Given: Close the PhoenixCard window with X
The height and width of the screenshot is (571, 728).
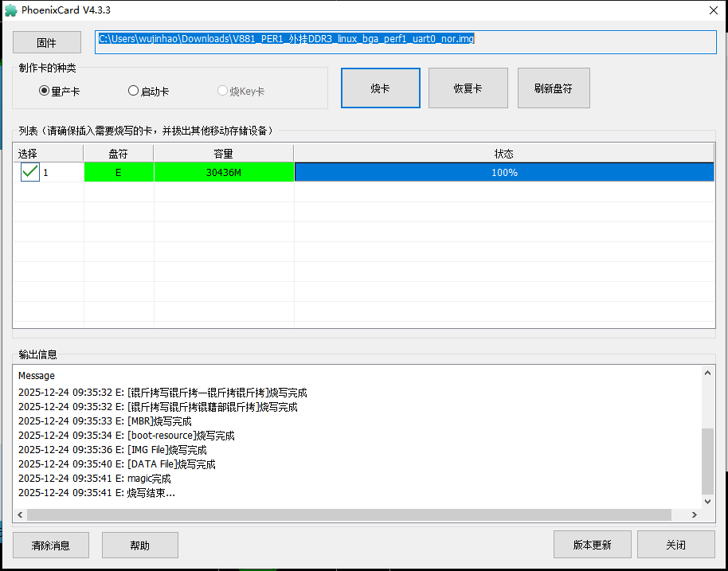Looking at the screenshot, I should [x=712, y=10].
